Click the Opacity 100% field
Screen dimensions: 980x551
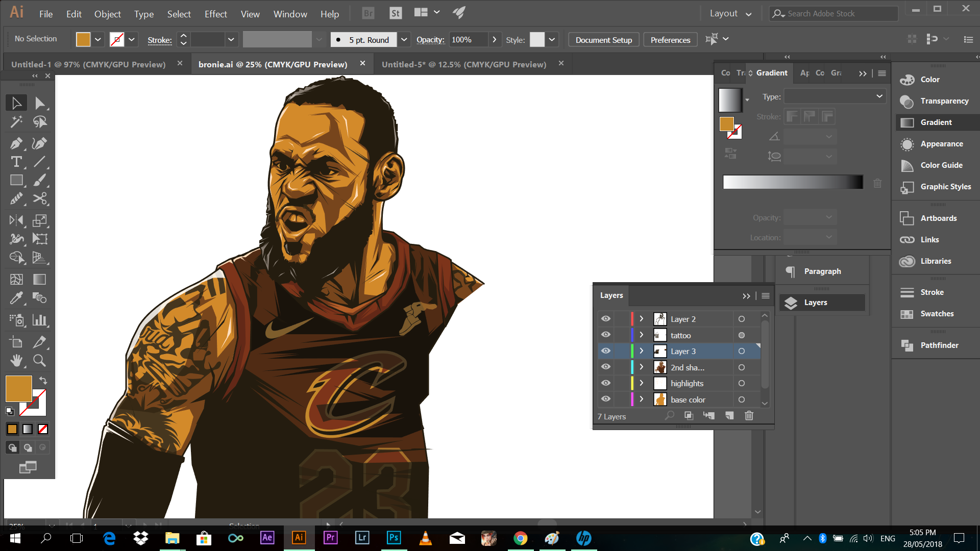469,39
